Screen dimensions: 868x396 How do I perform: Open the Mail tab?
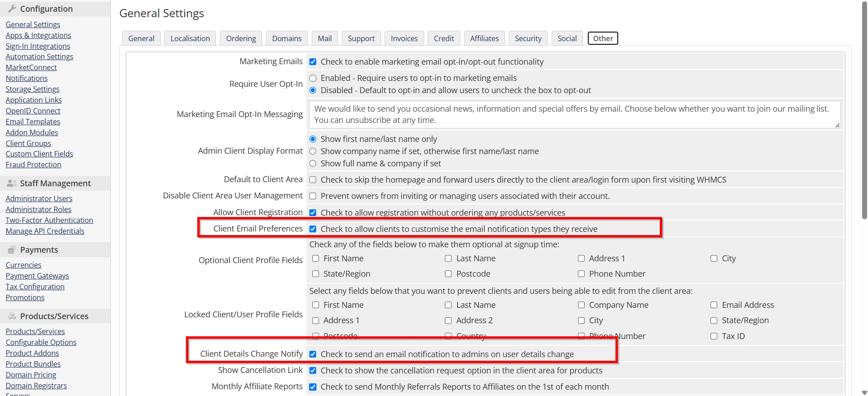tap(325, 38)
